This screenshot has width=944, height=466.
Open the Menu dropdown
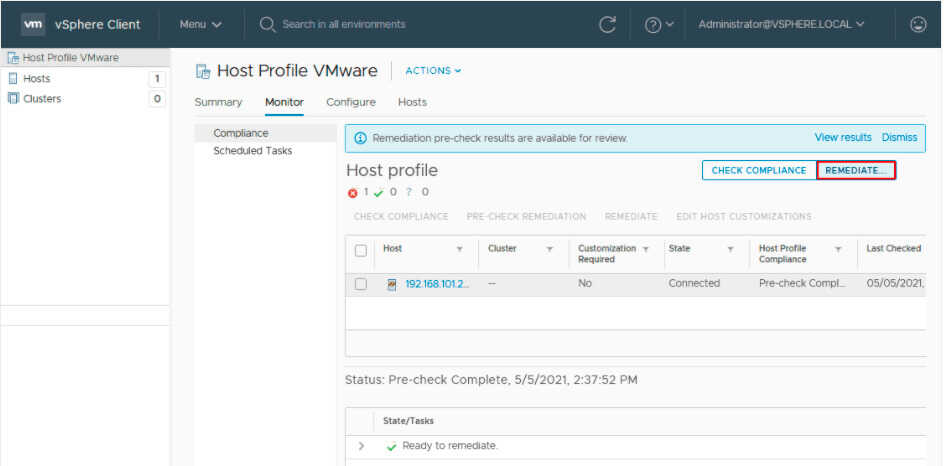tap(200, 25)
